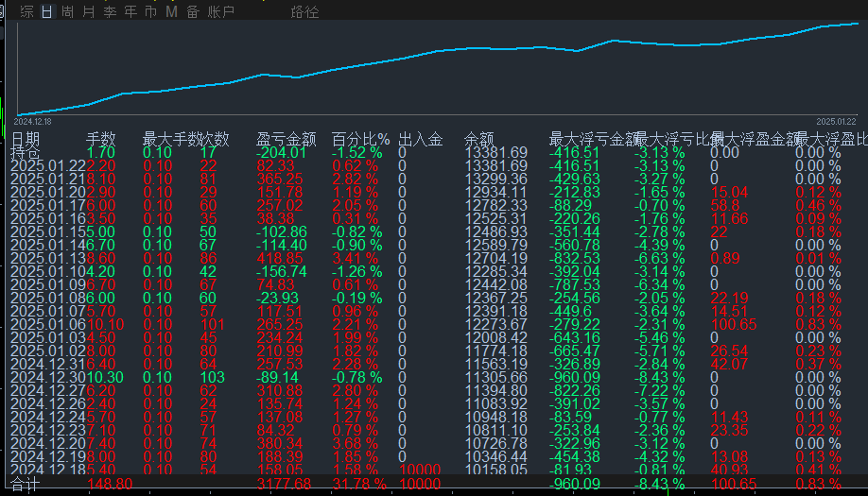Click the 路径 path tab

click(x=304, y=11)
